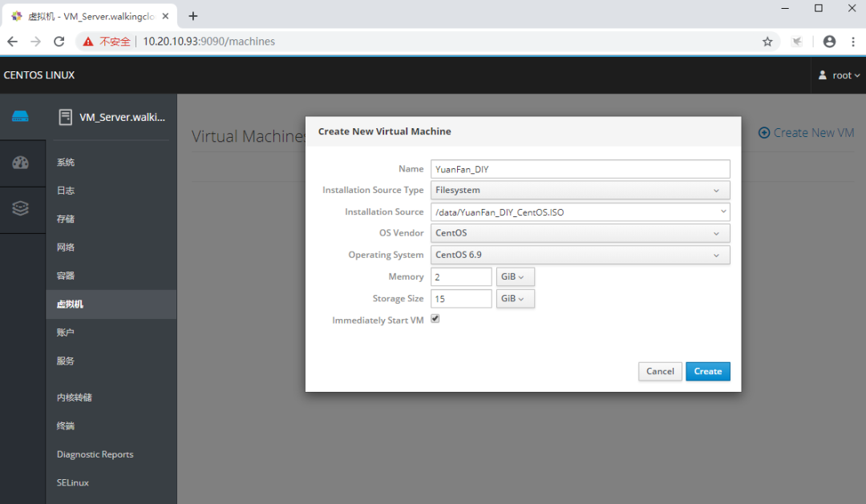Open the 存储 menu item
The width and height of the screenshot is (866, 504).
111,220
